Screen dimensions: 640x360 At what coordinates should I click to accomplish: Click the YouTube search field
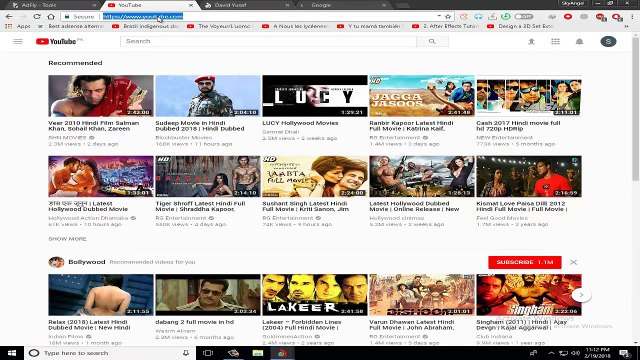coord(268,41)
